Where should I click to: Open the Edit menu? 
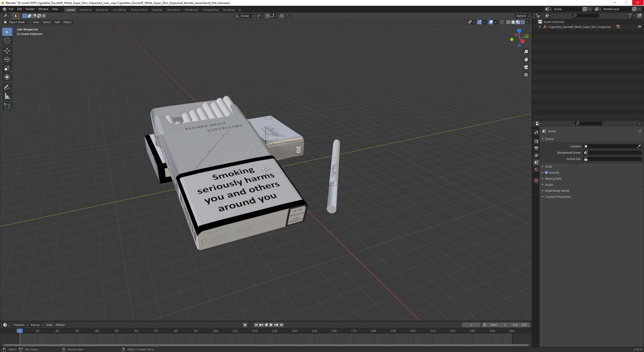click(x=19, y=9)
